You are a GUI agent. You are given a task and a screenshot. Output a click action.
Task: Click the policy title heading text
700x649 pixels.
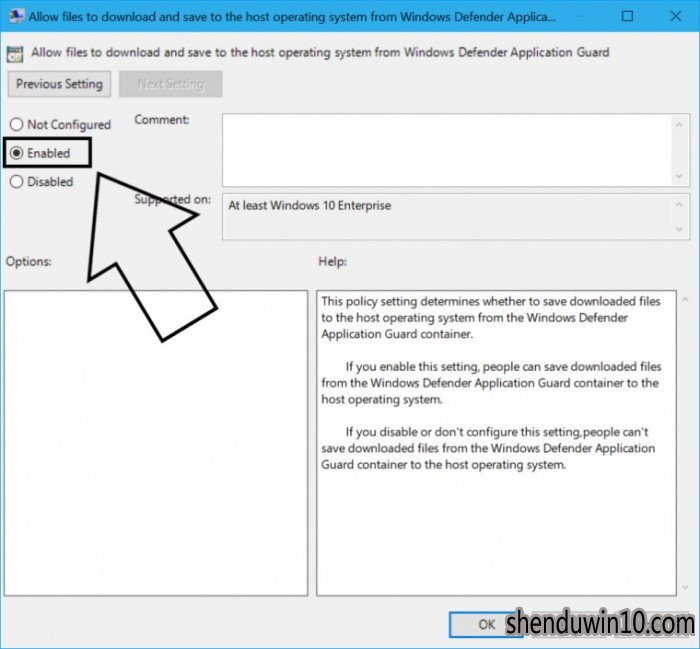point(320,53)
